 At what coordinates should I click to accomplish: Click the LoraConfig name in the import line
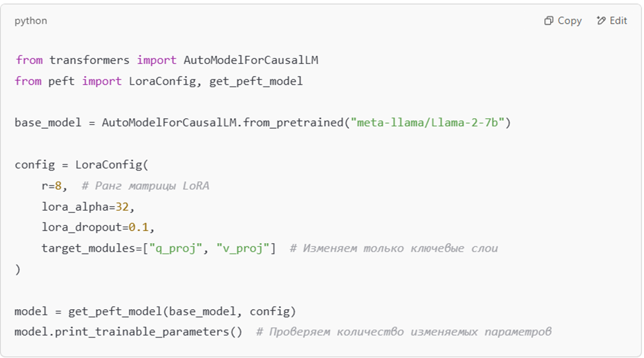pos(162,81)
